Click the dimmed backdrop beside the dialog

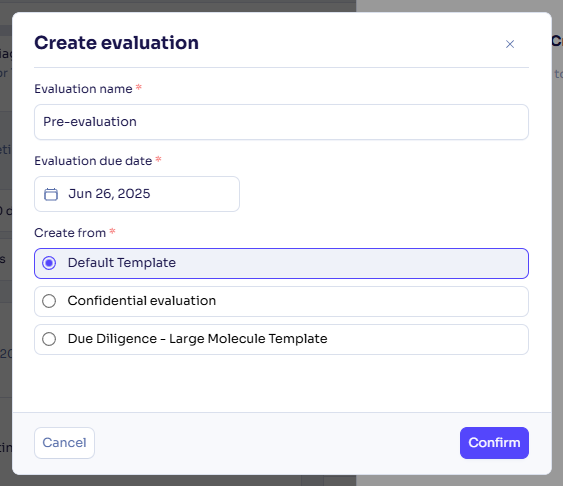(x=557, y=251)
